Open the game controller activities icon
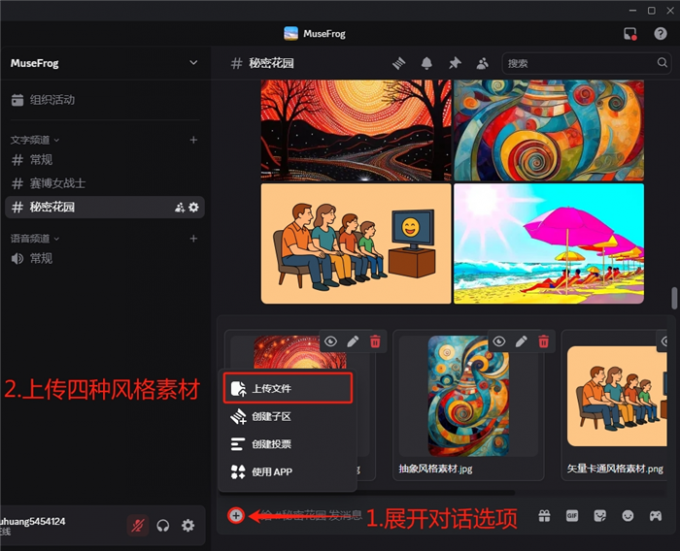Screen dimensions: 680x551 (x=655, y=516)
